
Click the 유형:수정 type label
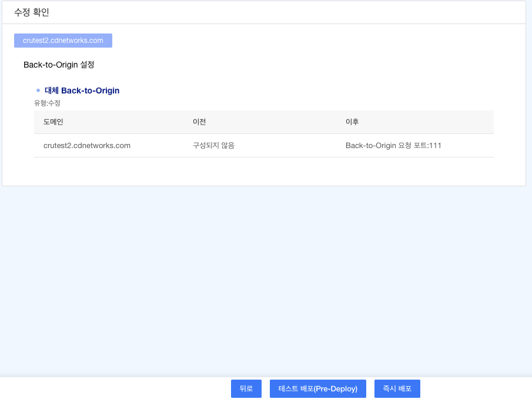click(x=47, y=103)
